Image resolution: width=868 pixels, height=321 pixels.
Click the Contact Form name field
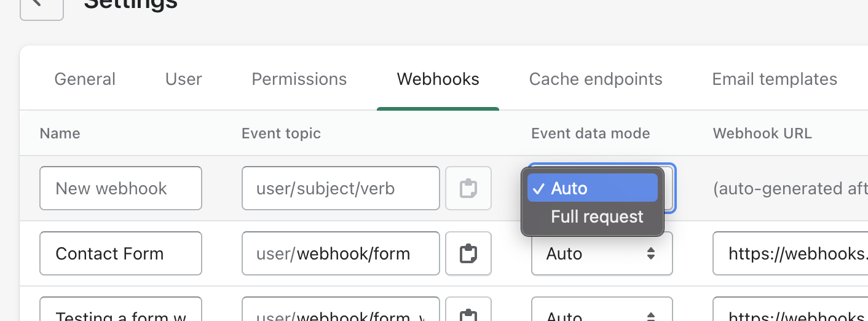coord(120,253)
